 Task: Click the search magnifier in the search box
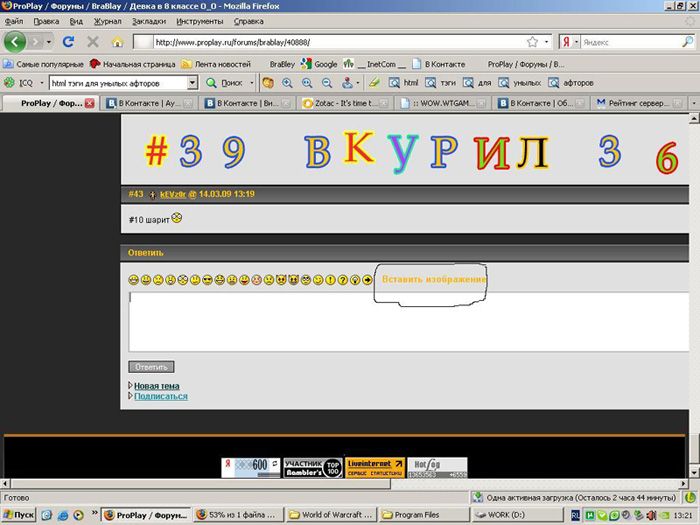tap(689, 42)
